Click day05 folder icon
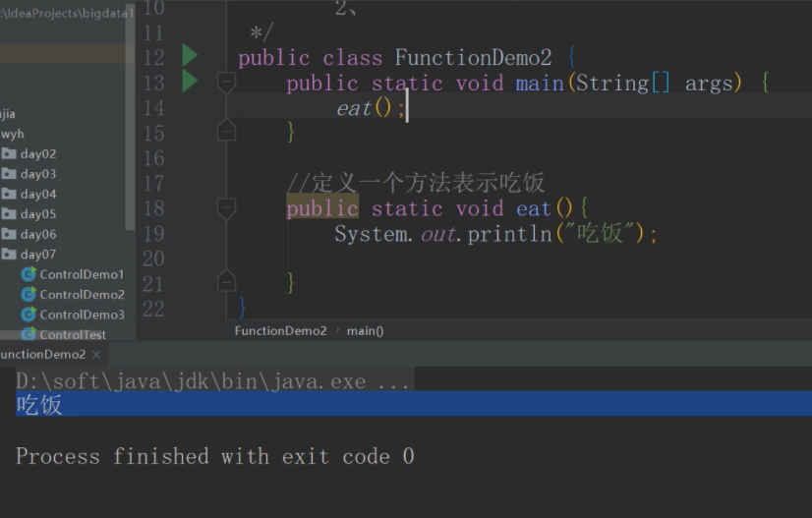Viewport: 812px width, 518px height. pos(9,213)
